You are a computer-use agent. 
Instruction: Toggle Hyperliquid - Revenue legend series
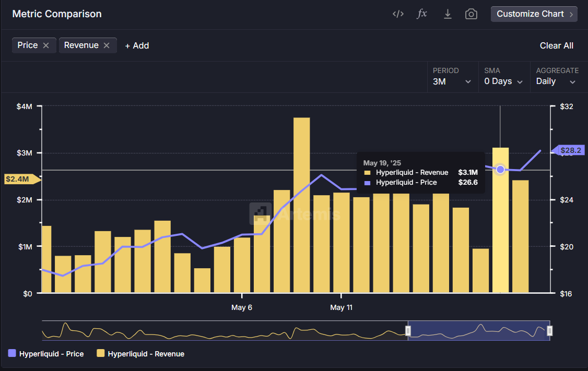tap(140, 354)
